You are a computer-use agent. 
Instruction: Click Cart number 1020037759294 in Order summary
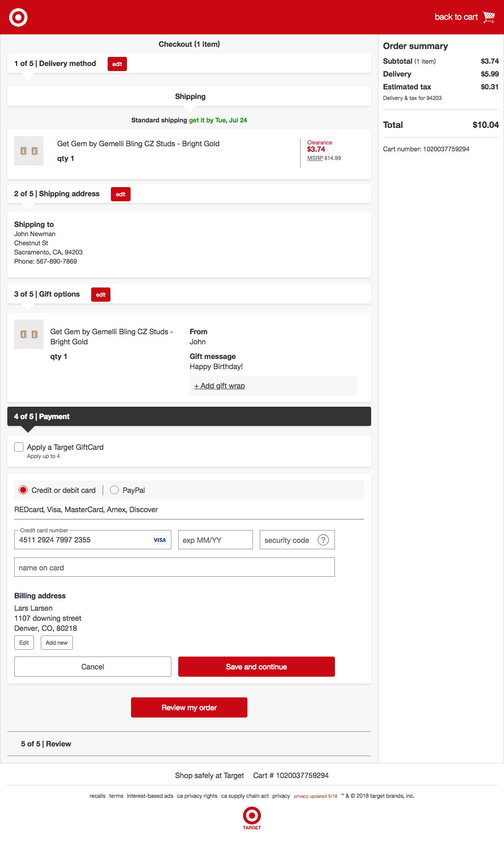pyautogui.click(x=426, y=149)
